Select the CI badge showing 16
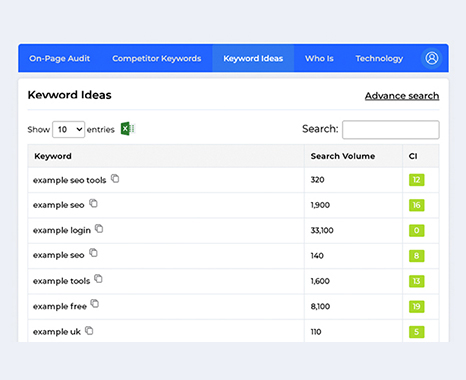466x380 pixels. click(x=417, y=205)
